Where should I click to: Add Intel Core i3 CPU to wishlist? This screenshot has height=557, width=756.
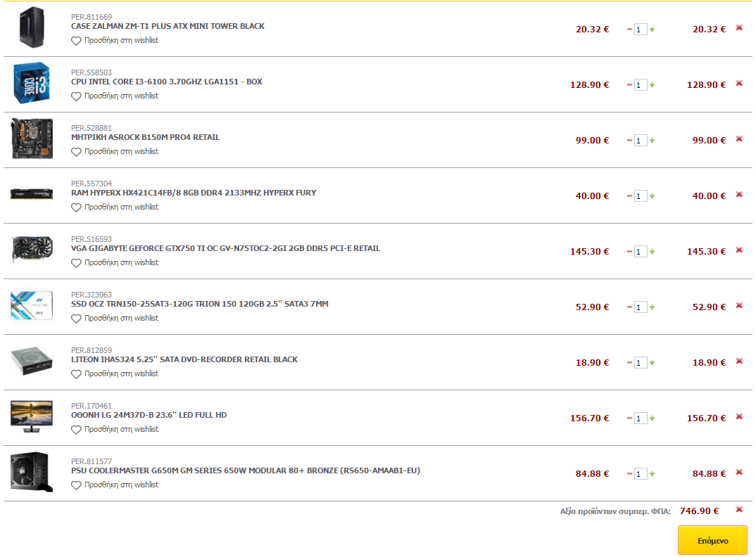click(115, 96)
